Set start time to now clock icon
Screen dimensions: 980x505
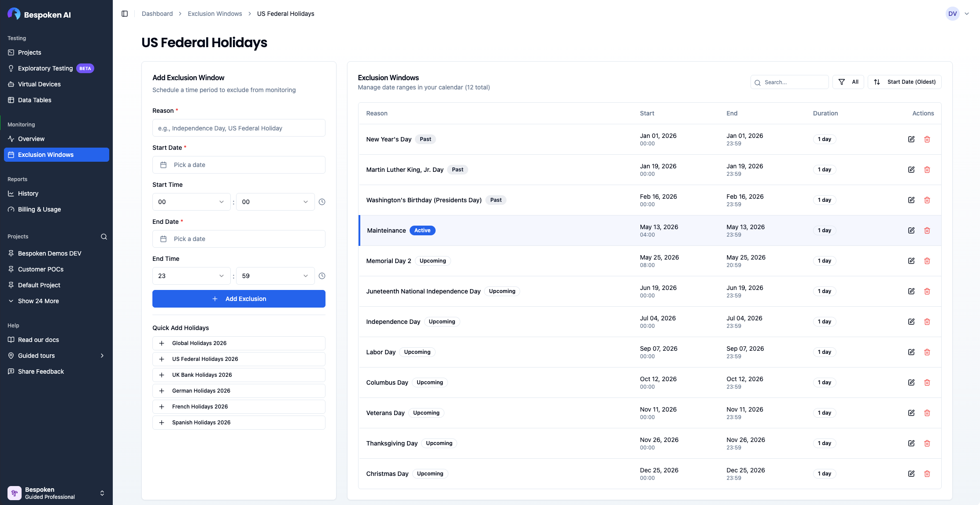tap(322, 202)
